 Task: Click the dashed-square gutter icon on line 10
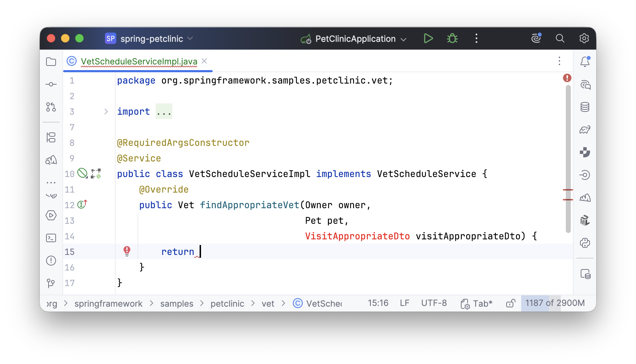pos(96,174)
